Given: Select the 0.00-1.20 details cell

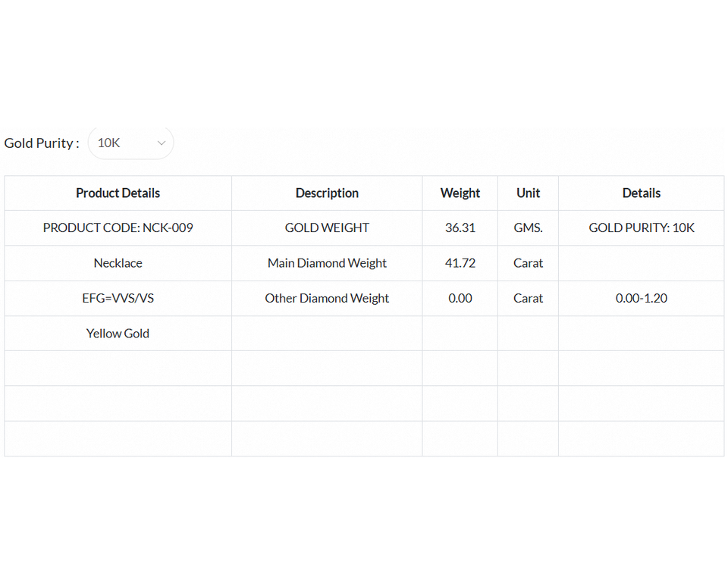Looking at the screenshot, I should pyautogui.click(x=641, y=298).
